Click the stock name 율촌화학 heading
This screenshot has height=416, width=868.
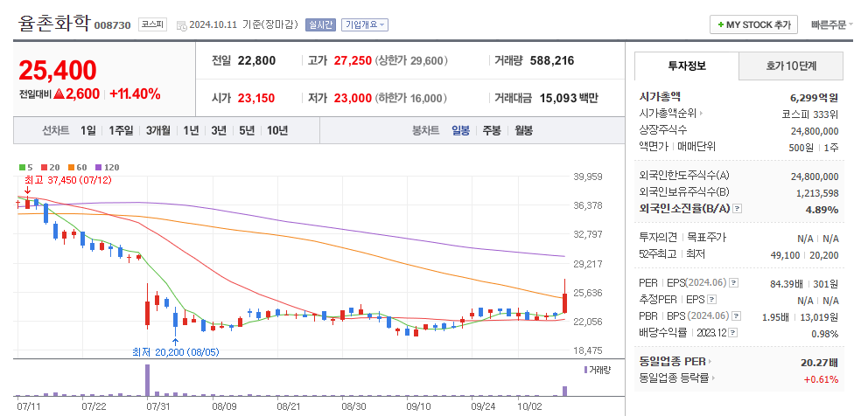click(53, 24)
